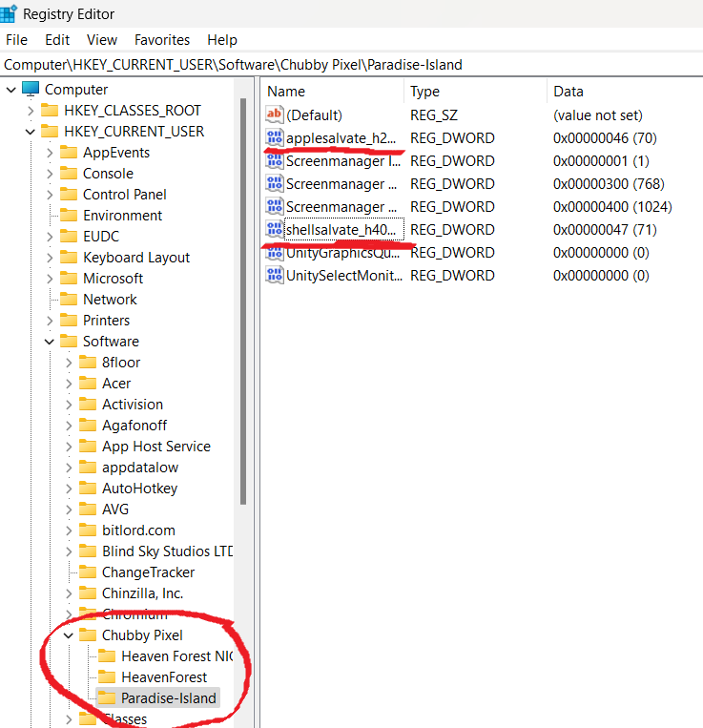This screenshot has height=728, width=703.
Task: Click the Network folder icon
Action: coord(69,299)
